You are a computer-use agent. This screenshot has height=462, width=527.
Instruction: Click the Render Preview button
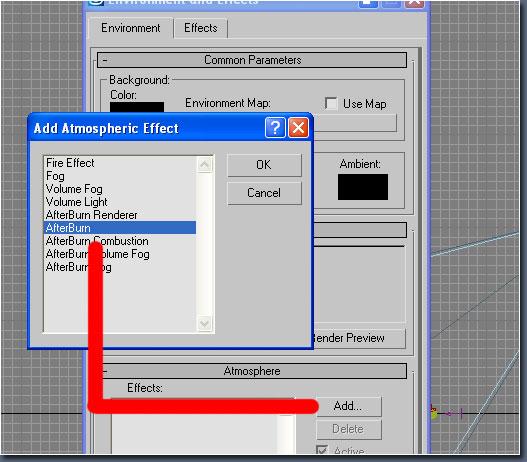pos(359,338)
